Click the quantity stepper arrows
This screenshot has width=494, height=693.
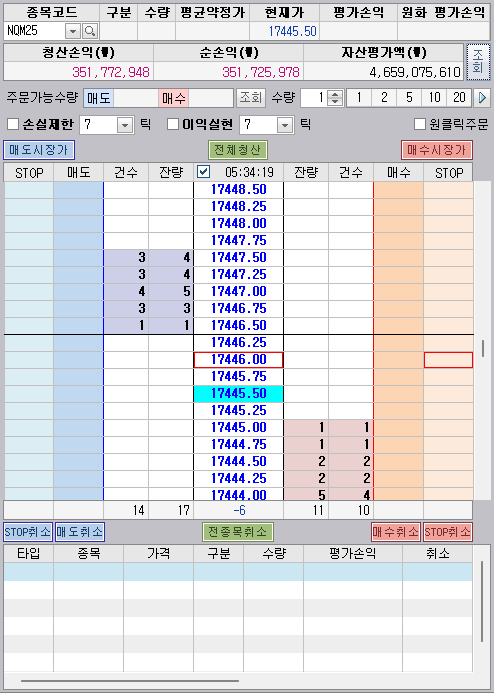[335, 97]
